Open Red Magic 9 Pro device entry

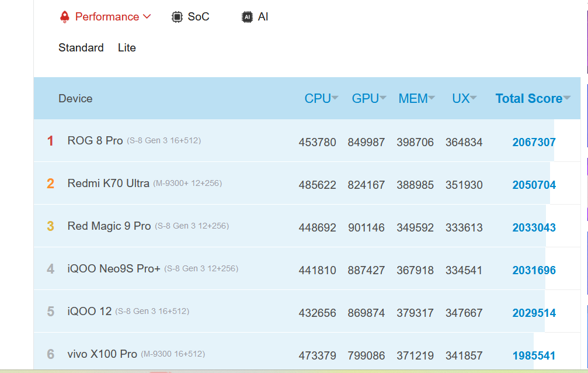(x=109, y=226)
